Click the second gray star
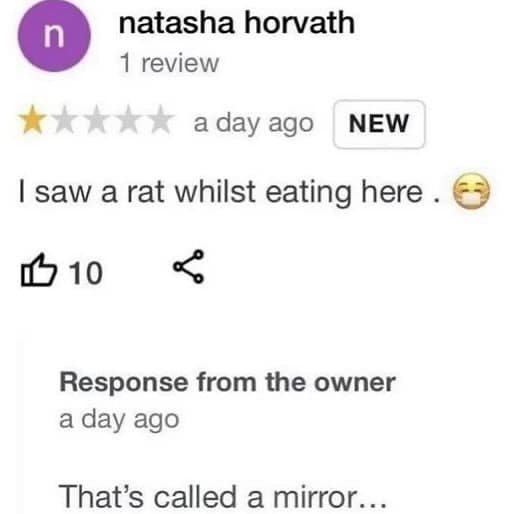The image size is (526, 514). tap(64, 120)
